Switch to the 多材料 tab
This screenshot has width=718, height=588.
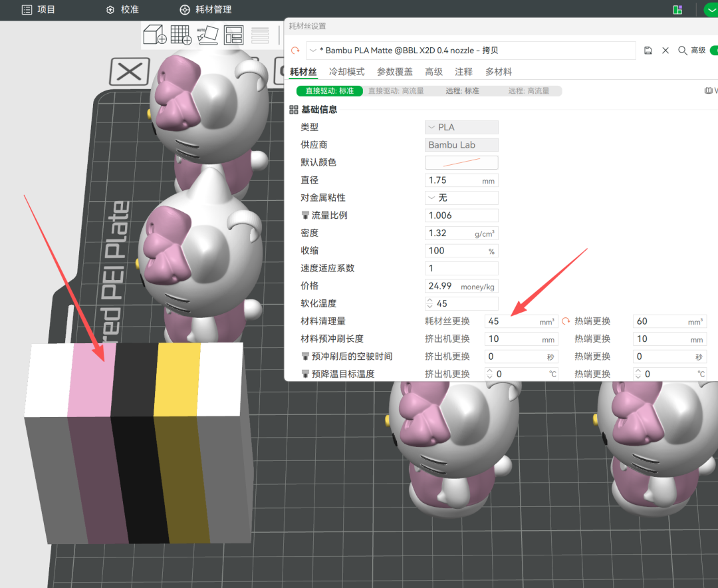[499, 71]
